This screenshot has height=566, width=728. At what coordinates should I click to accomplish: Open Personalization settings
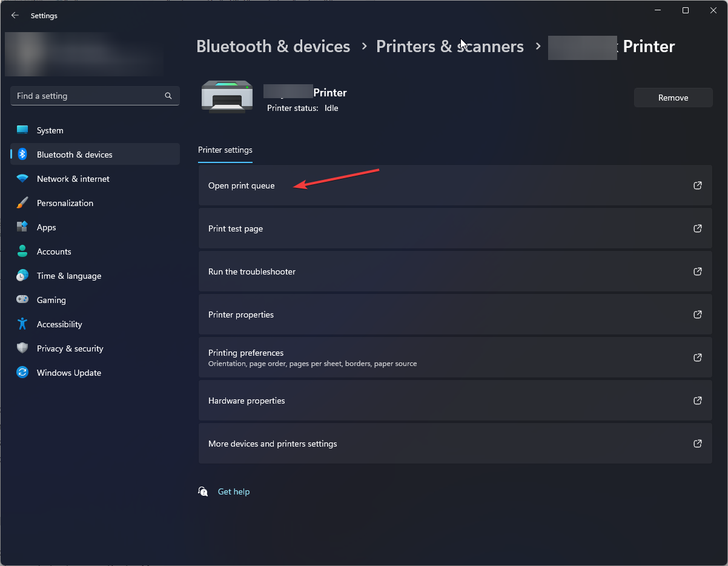click(x=95, y=203)
